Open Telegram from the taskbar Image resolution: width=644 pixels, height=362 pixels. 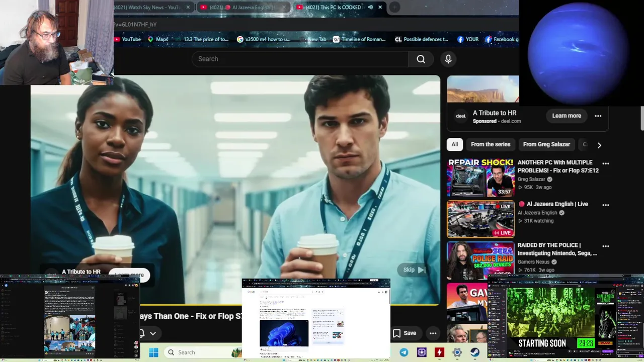404,352
